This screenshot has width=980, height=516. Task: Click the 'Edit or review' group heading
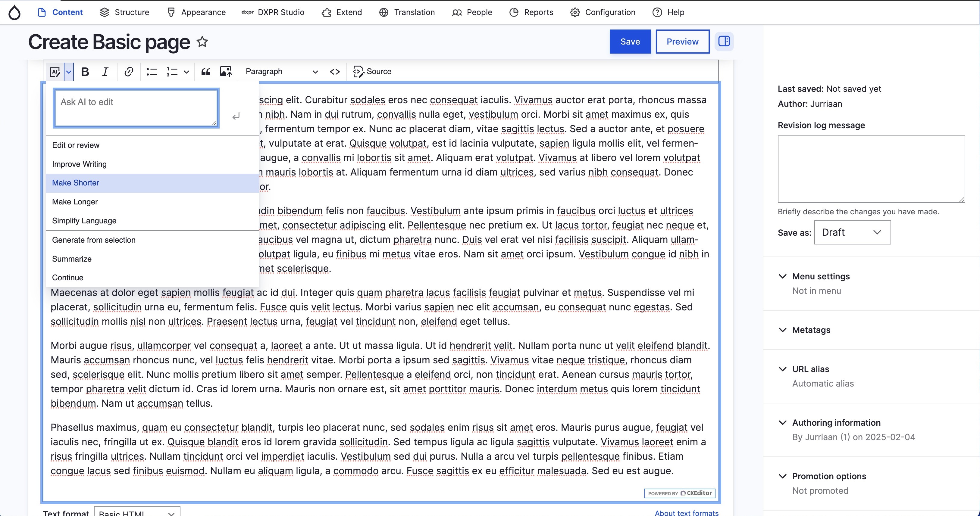pyautogui.click(x=76, y=145)
